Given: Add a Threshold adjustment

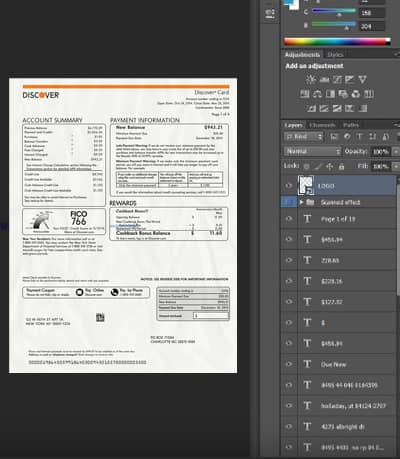Looking at the screenshot, I should [337, 108].
